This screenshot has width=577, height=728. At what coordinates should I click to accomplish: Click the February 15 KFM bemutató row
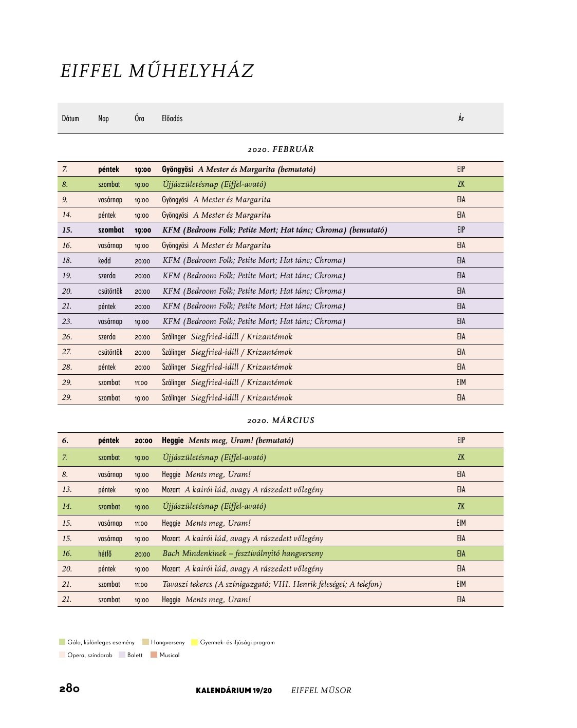[281, 229]
